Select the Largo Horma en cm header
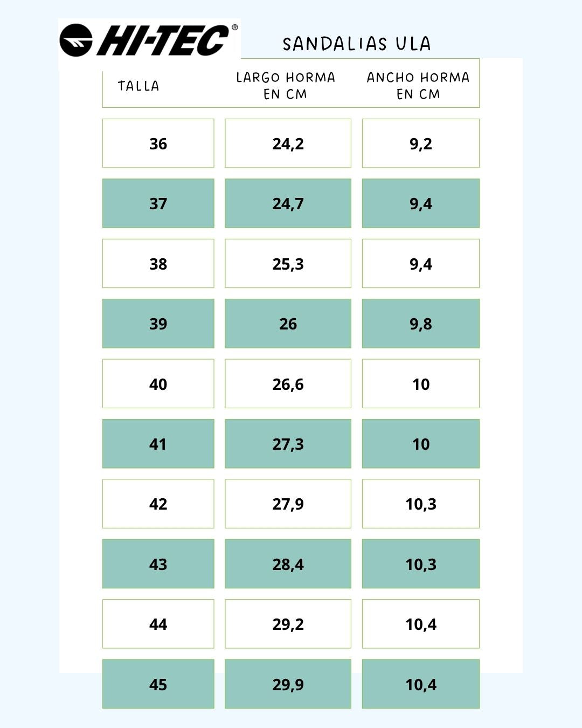The image size is (582, 728). point(286,85)
